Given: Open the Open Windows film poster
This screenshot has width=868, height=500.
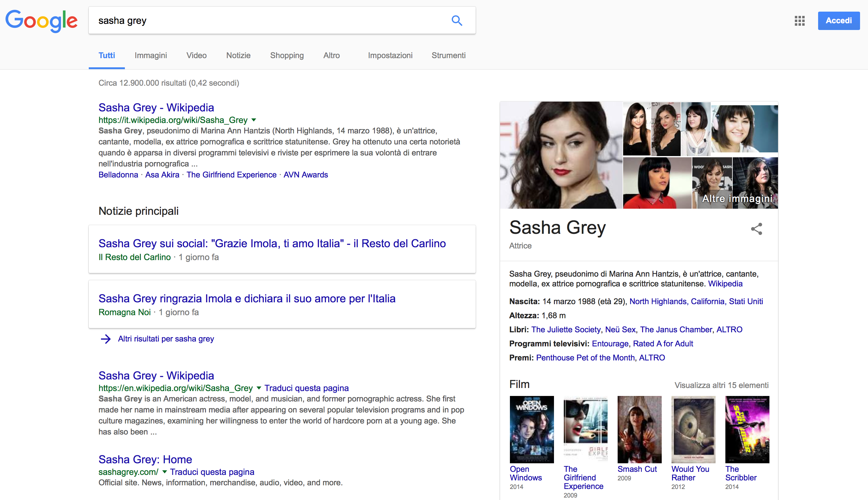Looking at the screenshot, I should 532,430.
